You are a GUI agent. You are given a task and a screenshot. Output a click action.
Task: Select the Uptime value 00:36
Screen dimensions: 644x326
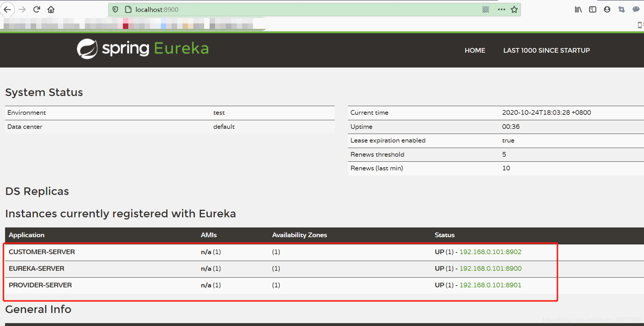tap(511, 127)
